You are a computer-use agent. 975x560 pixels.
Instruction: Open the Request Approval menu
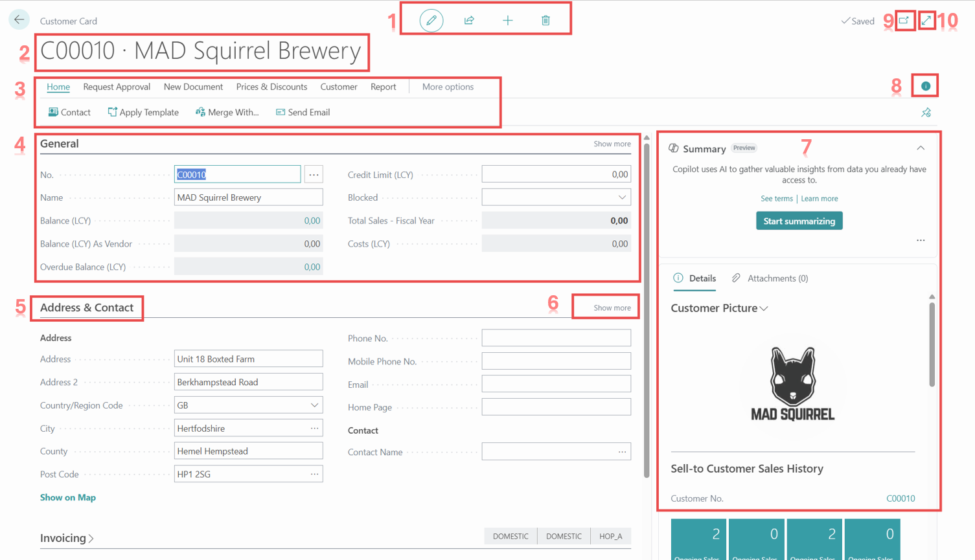(117, 87)
